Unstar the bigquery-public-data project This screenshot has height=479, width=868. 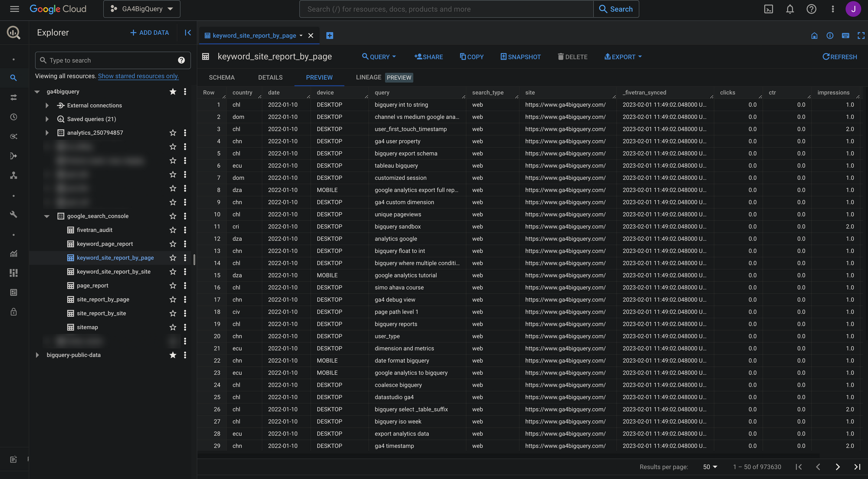173,355
